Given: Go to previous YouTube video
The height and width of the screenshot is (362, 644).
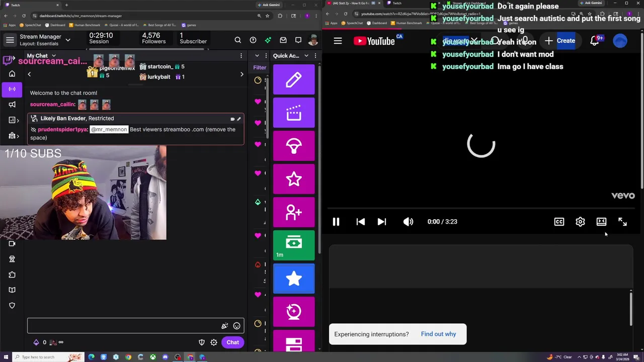Looking at the screenshot, I should (361, 222).
